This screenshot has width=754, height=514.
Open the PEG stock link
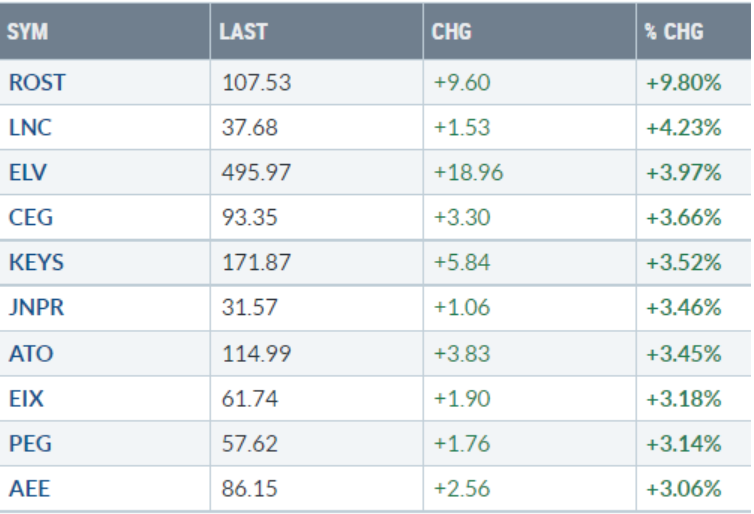pyautogui.click(x=29, y=443)
